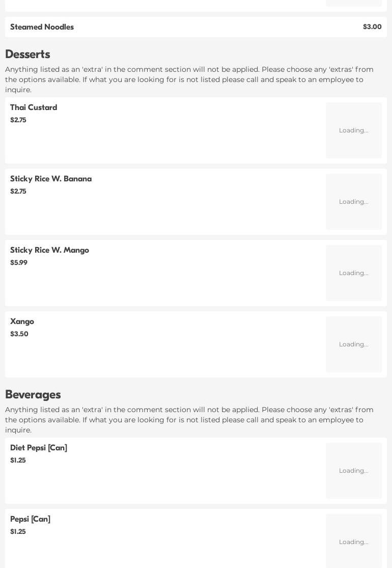Select the Thai Custard dessert title

34,107
